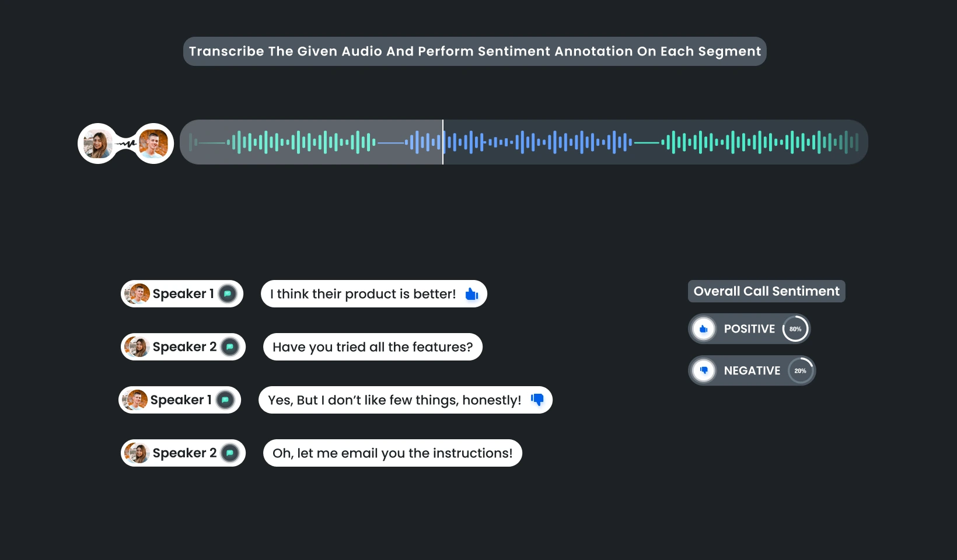Click the thumbs-up icon in the POSITIVE badge
Viewport: 957px width, 560px height.
(x=704, y=329)
